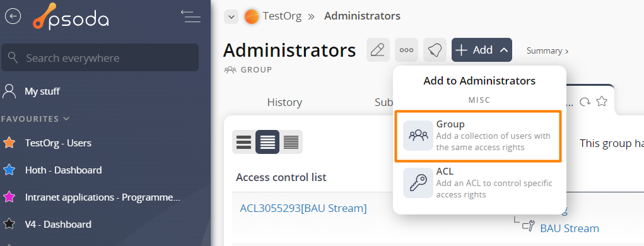Open the ACL3055293[BAU Stream] link
The width and height of the screenshot is (644, 246).
[x=303, y=208]
